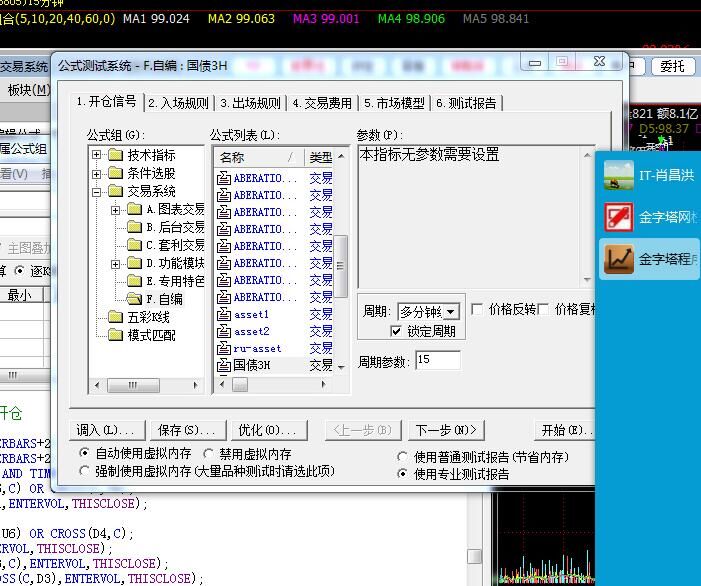The image size is (701, 586).
Task: Enable the 价格反转 checkbox
Action: [x=477, y=309]
